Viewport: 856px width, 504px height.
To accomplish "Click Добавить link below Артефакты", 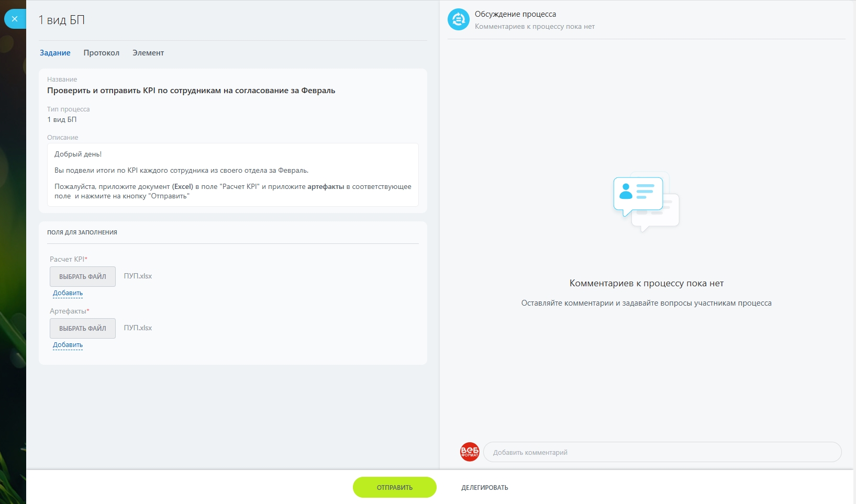I will tap(68, 345).
